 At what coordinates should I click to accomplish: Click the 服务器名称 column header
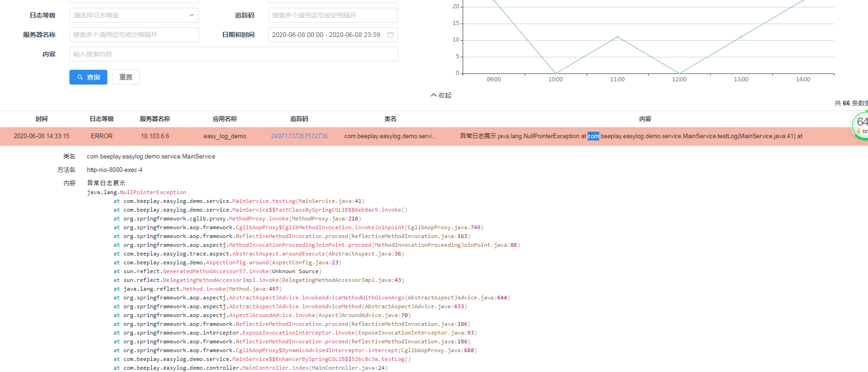[155, 119]
